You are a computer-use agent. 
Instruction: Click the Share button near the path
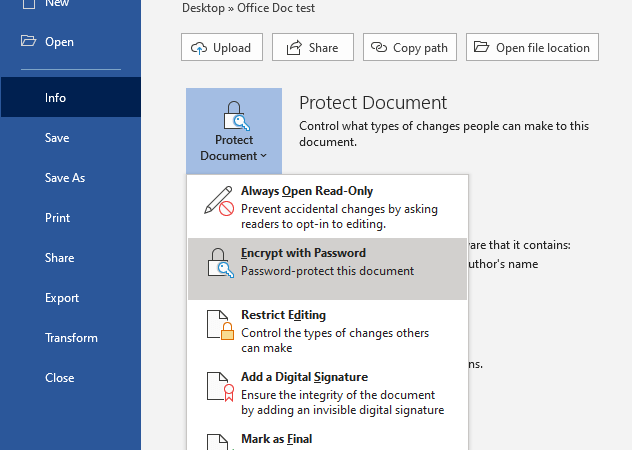click(313, 47)
